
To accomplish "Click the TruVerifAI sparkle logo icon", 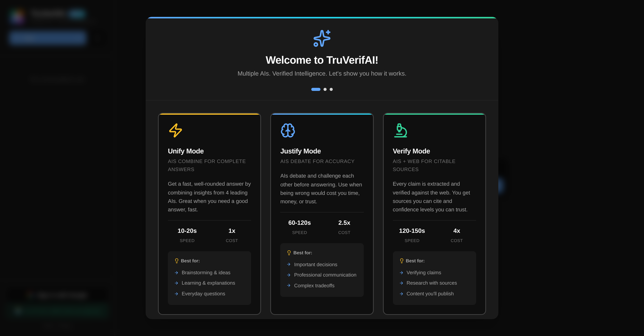I will (x=322, y=38).
